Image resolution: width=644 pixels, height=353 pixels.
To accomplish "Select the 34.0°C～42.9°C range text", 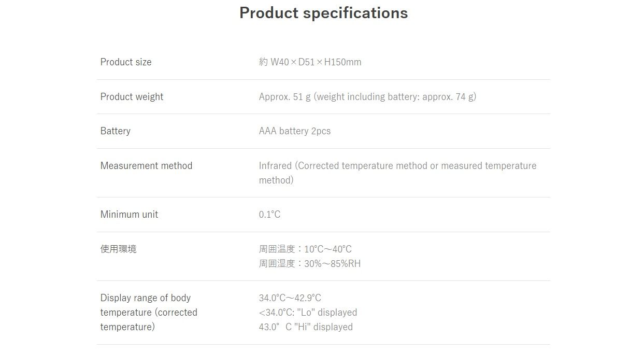I will (x=290, y=298).
